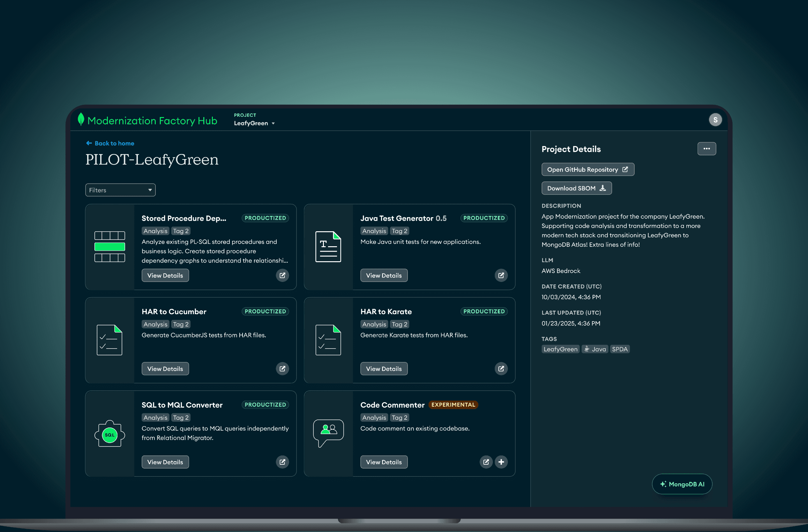Viewport: 808px width, 532px height.
Task: Open SQL to MQL Converter external link icon
Action: click(x=282, y=462)
